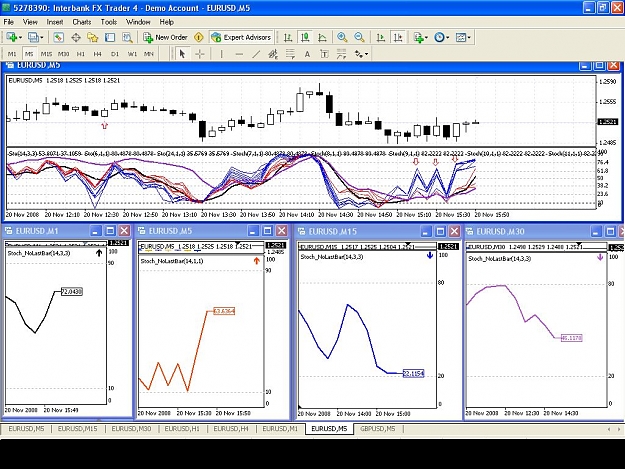Image resolution: width=625 pixels, height=469 pixels.
Task: Open the Strategy Tester magnifier icon
Action: click(x=127, y=37)
